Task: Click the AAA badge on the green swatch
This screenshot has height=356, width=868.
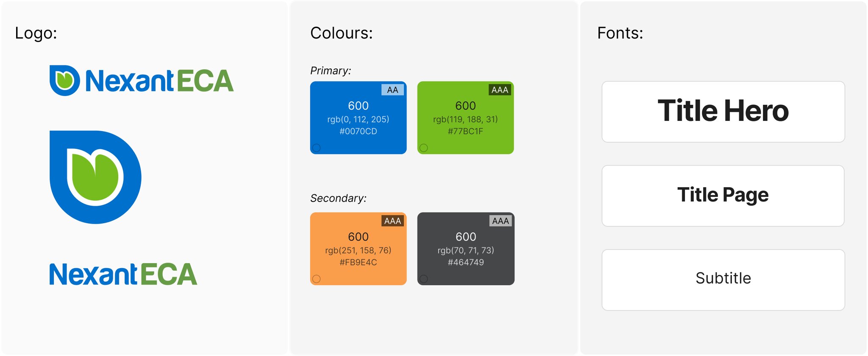Action: pyautogui.click(x=500, y=90)
